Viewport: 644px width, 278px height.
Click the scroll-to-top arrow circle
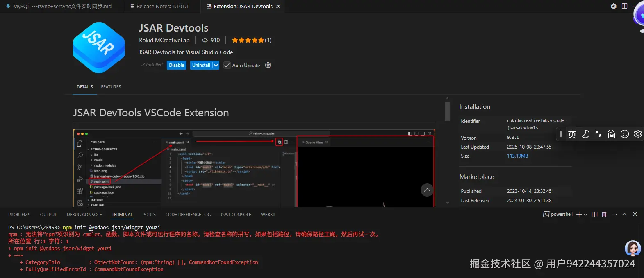(x=427, y=190)
